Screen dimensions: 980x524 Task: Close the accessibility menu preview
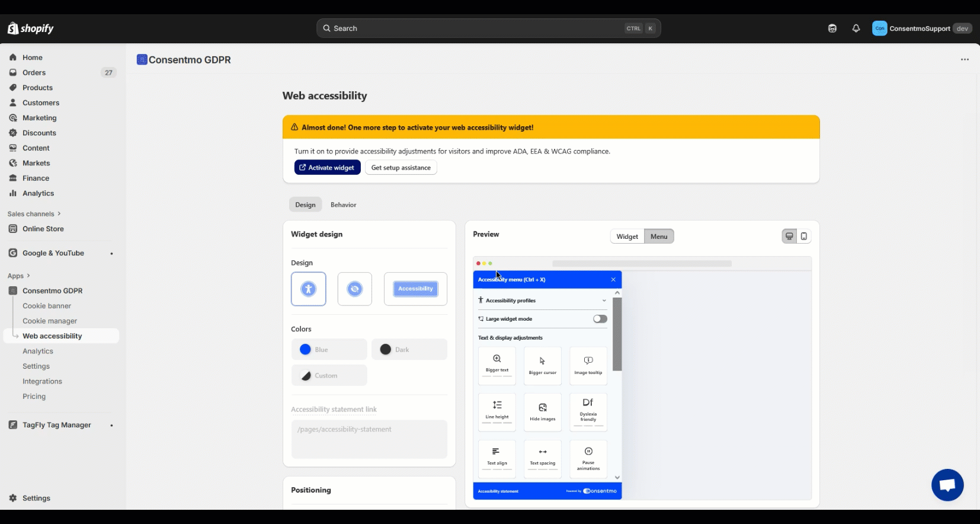tap(613, 280)
